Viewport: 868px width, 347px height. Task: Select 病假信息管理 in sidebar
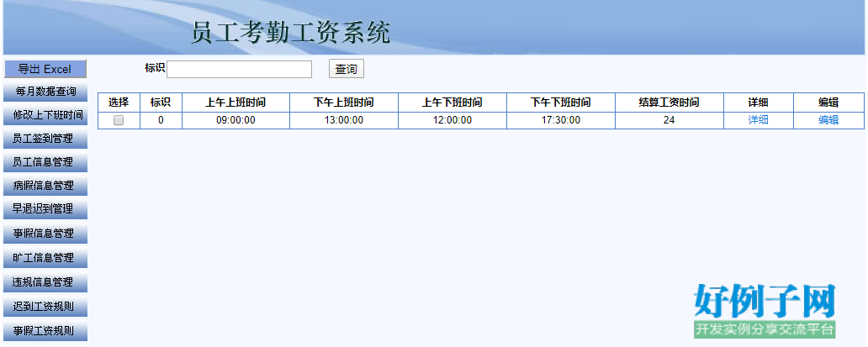45,186
